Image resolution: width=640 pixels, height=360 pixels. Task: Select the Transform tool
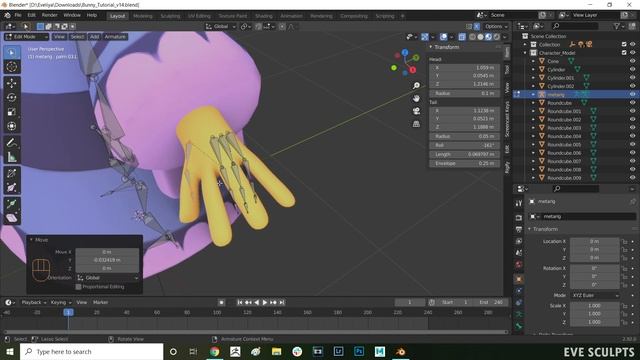11,126
